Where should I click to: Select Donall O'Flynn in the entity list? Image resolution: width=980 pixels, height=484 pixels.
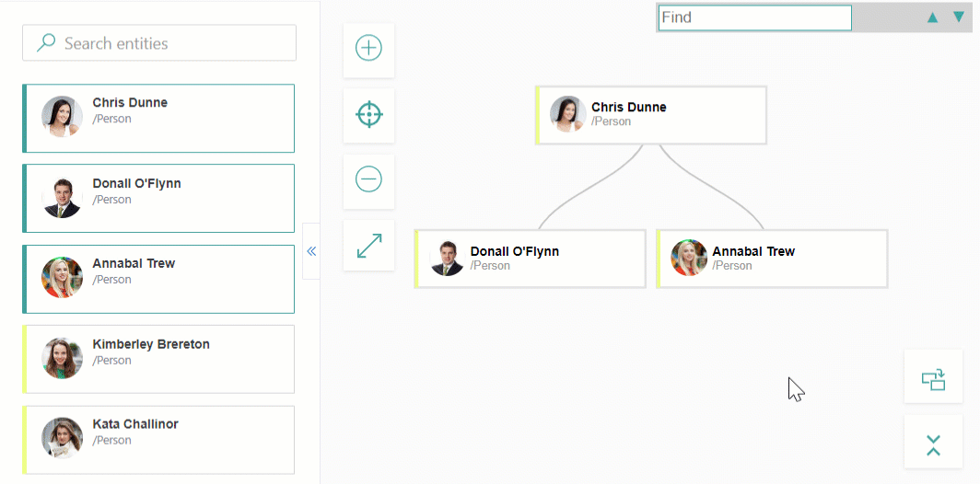(158, 199)
